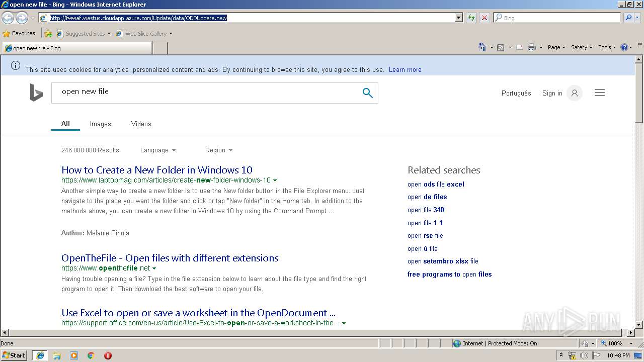The image size is (644, 362).
Task: Click related search 'open de files'
Action: (x=427, y=197)
